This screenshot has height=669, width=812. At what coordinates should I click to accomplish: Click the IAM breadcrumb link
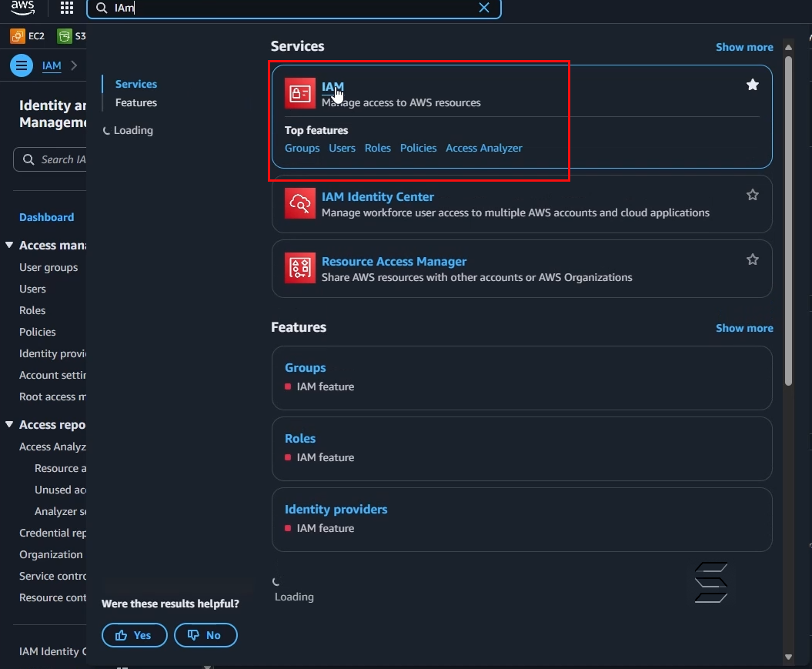[52, 65]
